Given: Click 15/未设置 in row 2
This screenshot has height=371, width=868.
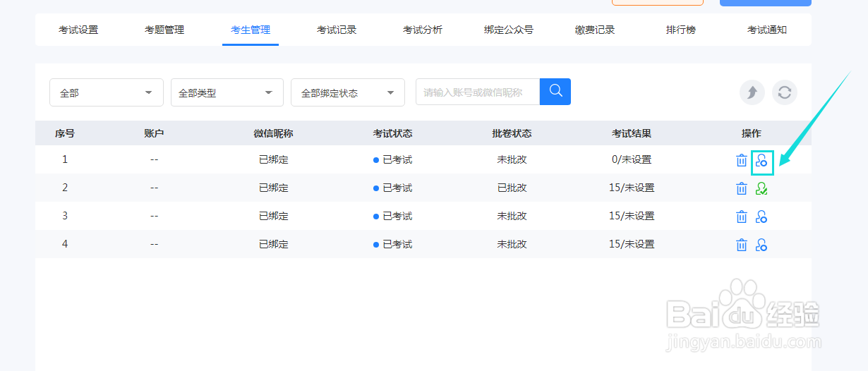Looking at the screenshot, I should click(x=632, y=188).
